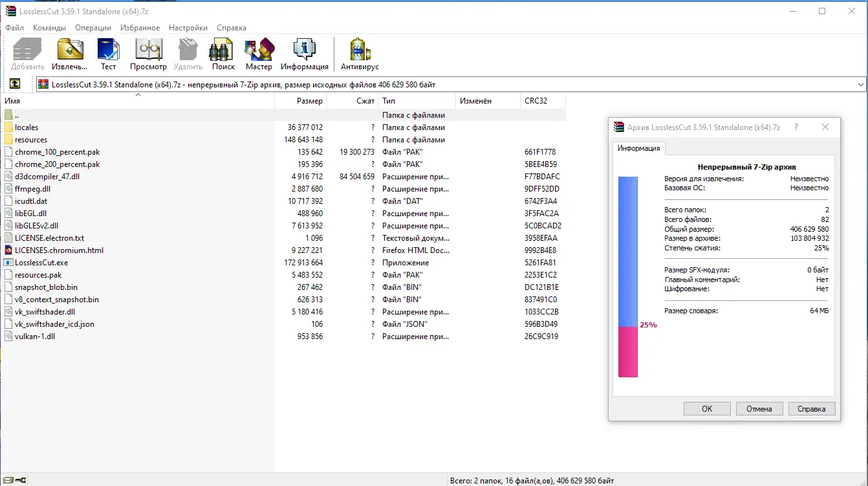
Task: Expand the archive path dropdown
Action: click(x=860, y=84)
